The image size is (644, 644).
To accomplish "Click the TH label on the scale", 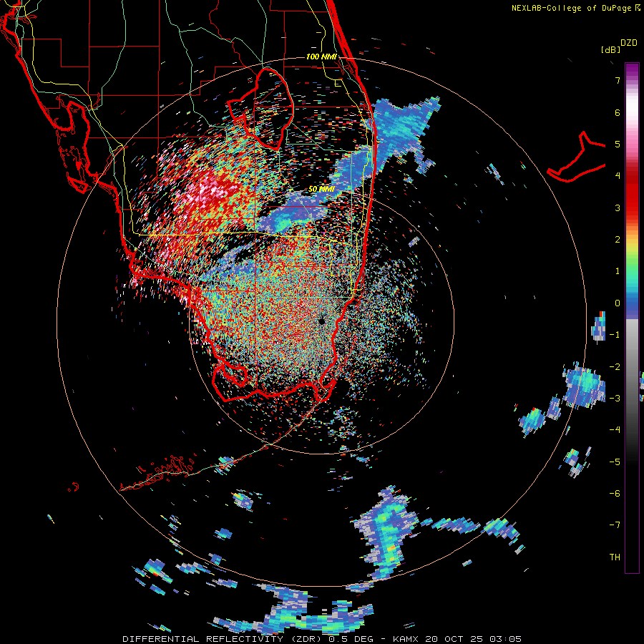I will [615, 557].
